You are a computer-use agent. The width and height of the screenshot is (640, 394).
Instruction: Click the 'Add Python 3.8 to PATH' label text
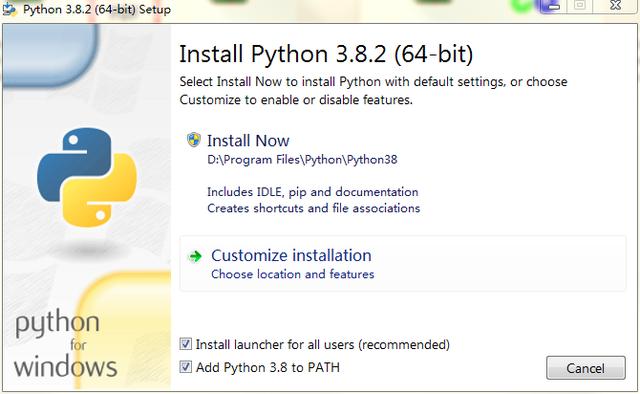[x=268, y=367]
